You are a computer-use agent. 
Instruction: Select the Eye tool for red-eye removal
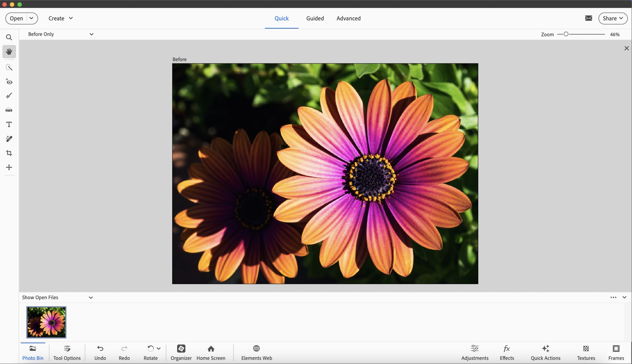coord(9,82)
